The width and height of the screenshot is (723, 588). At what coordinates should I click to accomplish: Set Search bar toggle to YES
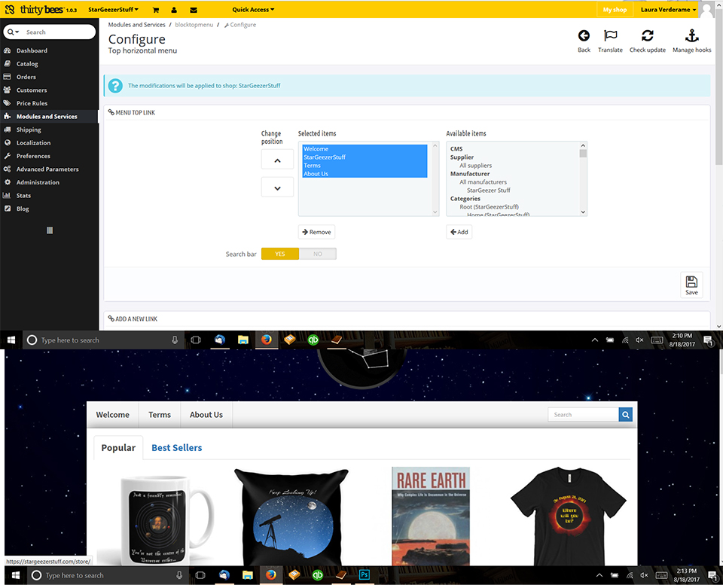[x=280, y=254]
